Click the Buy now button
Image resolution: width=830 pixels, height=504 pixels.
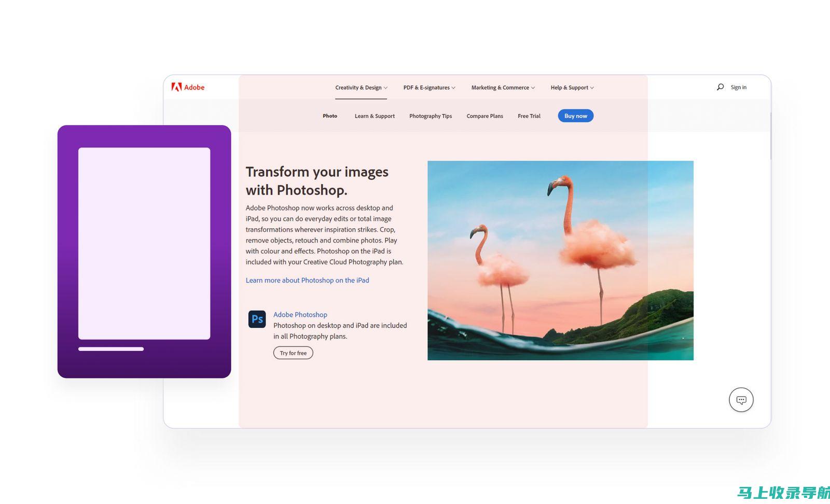[x=576, y=116]
